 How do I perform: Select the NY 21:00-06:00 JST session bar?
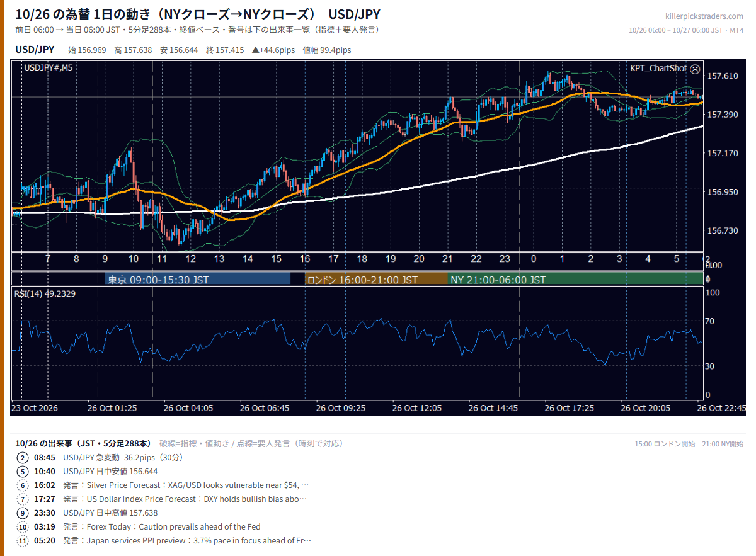[575, 279]
